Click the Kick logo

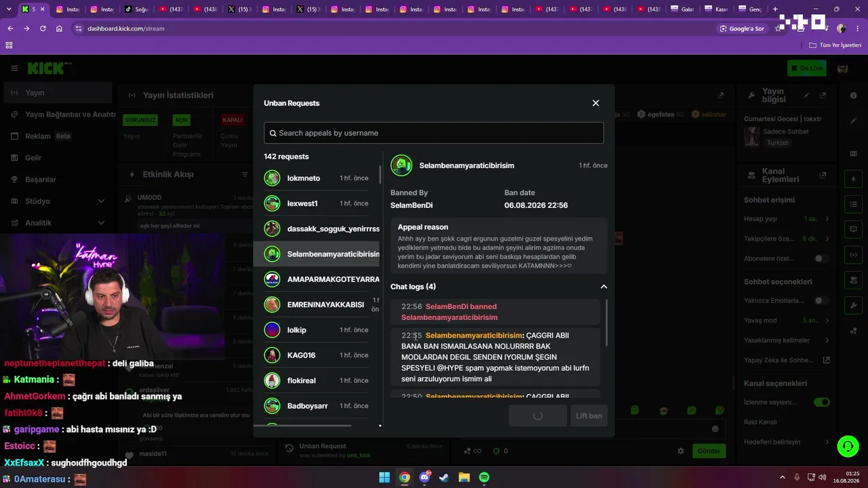[49, 68]
